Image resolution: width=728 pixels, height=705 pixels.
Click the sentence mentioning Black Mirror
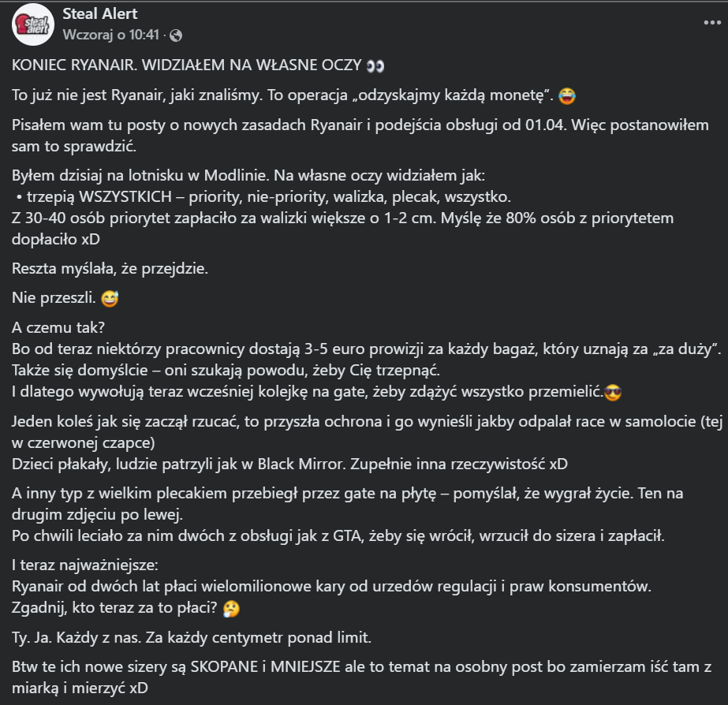point(289,464)
